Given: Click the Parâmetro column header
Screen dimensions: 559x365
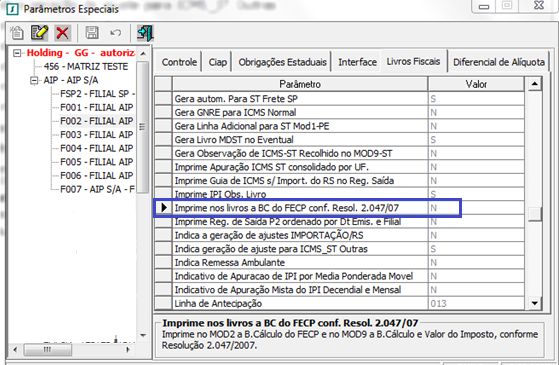Looking at the screenshot, I should [300, 84].
